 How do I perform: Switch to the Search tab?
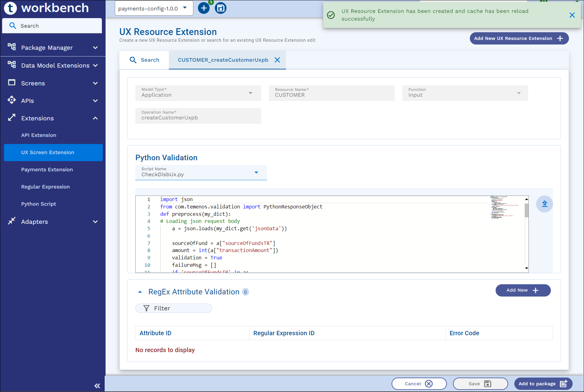tap(144, 60)
